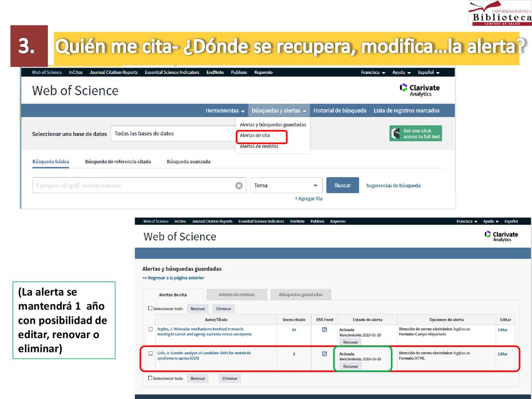Expand the Ayuda menu in upper window

pyautogui.click(x=402, y=72)
